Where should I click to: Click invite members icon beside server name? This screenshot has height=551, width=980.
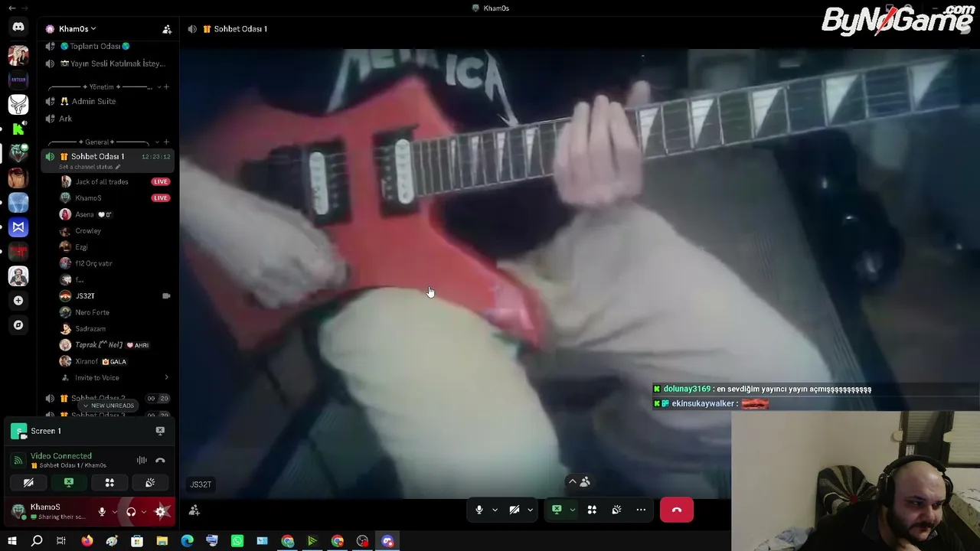click(167, 29)
